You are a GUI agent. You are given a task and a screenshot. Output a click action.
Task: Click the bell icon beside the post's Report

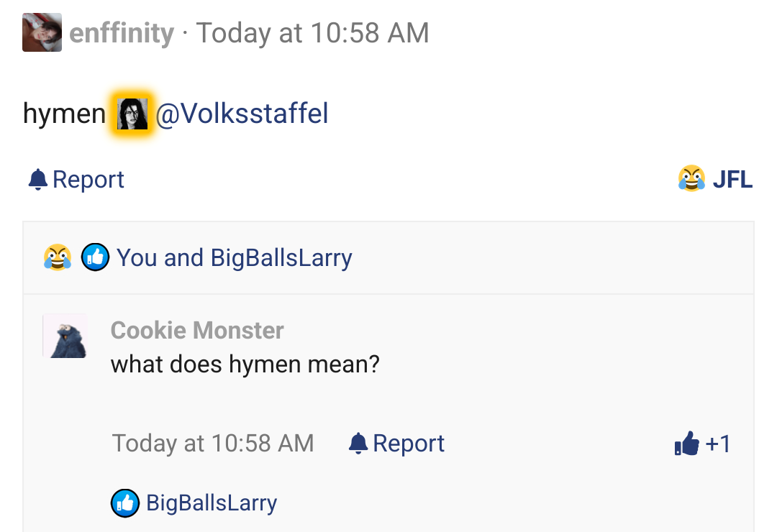pos(37,179)
